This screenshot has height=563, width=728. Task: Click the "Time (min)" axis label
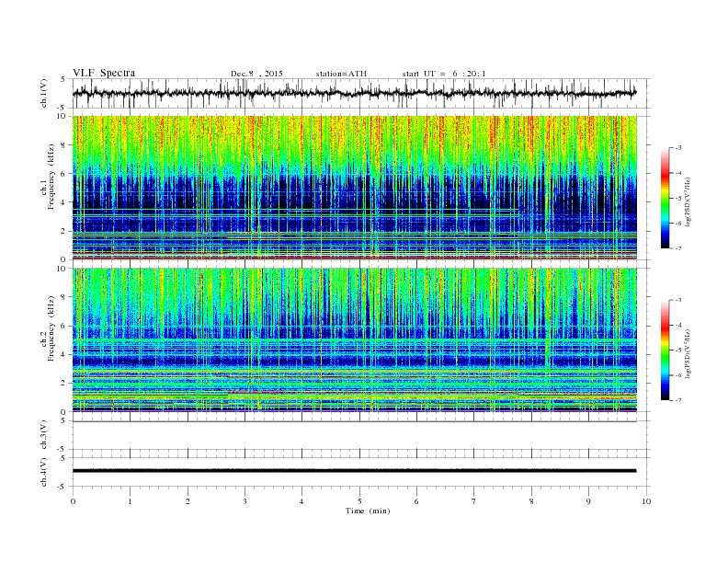[x=368, y=511]
